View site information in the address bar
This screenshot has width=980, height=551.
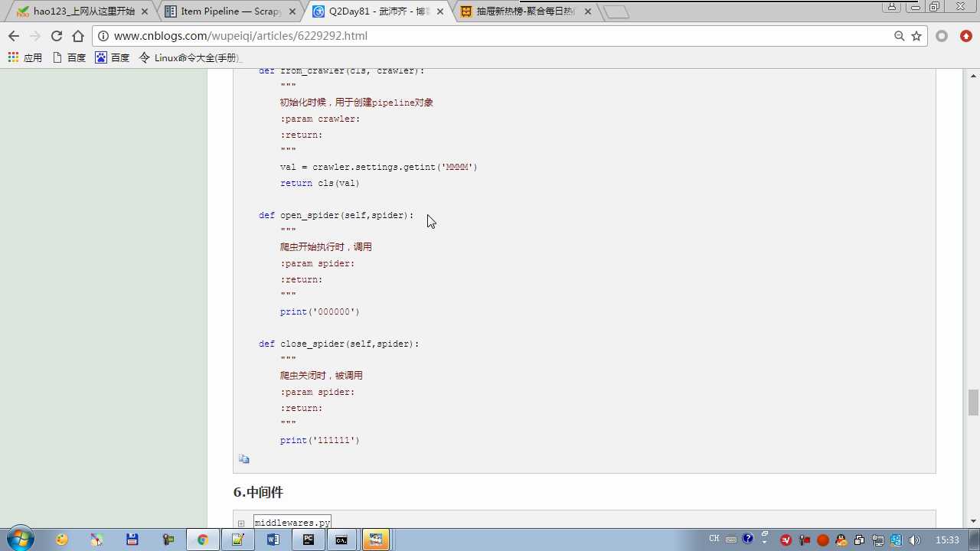tap(103, 36)
